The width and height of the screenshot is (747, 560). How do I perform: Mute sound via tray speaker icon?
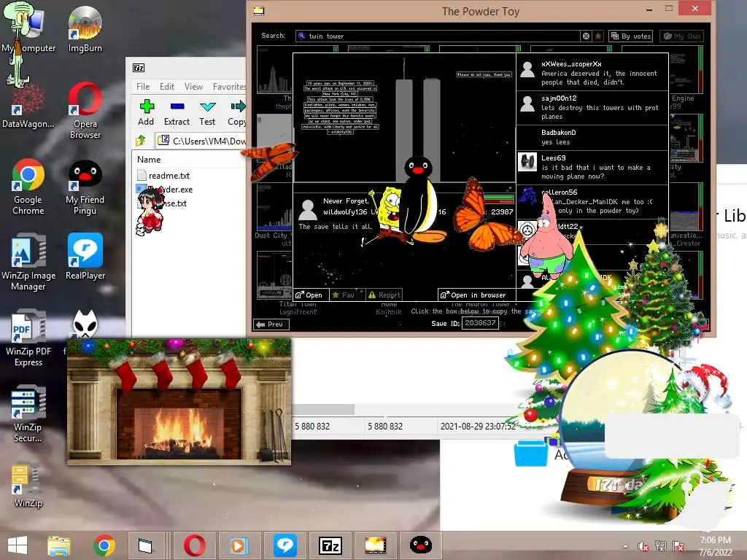(x=643, y=546)
